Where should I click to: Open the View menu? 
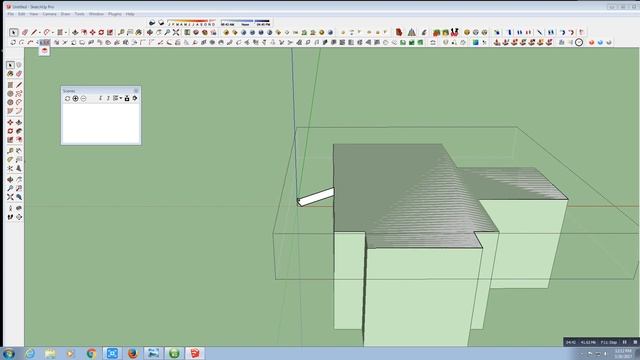click(34, 14)
